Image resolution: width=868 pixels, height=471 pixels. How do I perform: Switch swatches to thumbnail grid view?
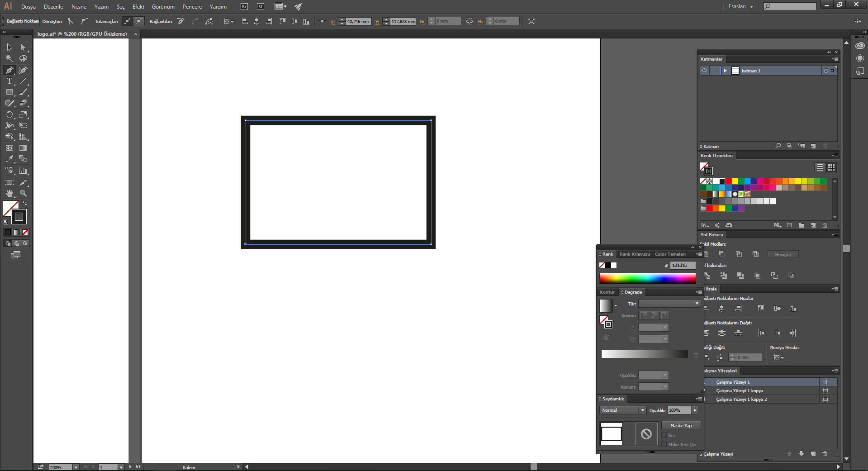(831, 167)
